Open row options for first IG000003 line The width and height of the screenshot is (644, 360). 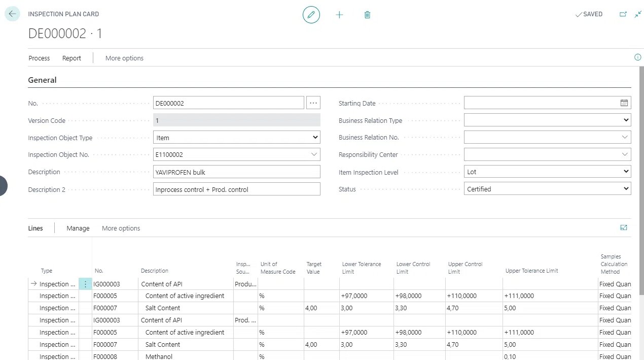click(85, 284)
